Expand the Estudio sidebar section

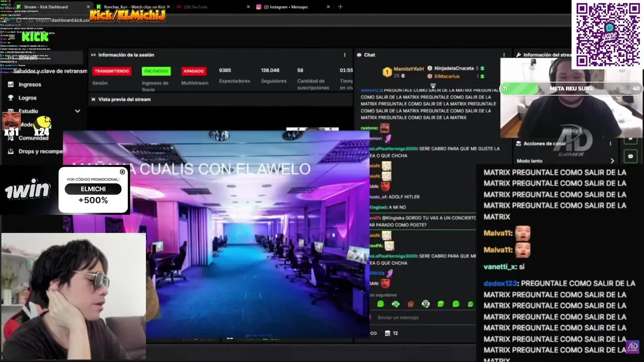pos(77,111)
